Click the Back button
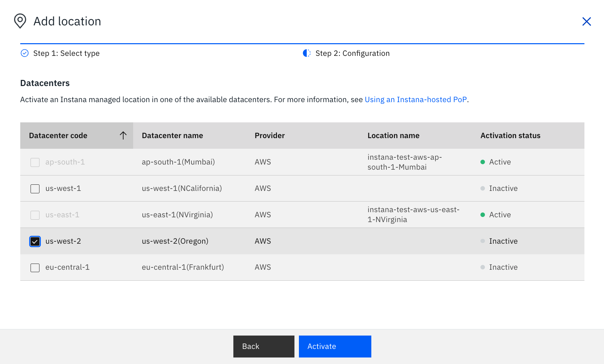Viewport: 604px width, 364px height. point(264,347)
